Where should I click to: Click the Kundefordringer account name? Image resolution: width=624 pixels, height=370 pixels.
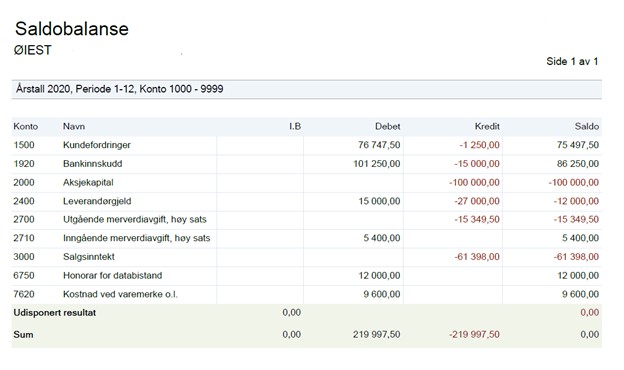pyautogui.click(x=97, y=145)
